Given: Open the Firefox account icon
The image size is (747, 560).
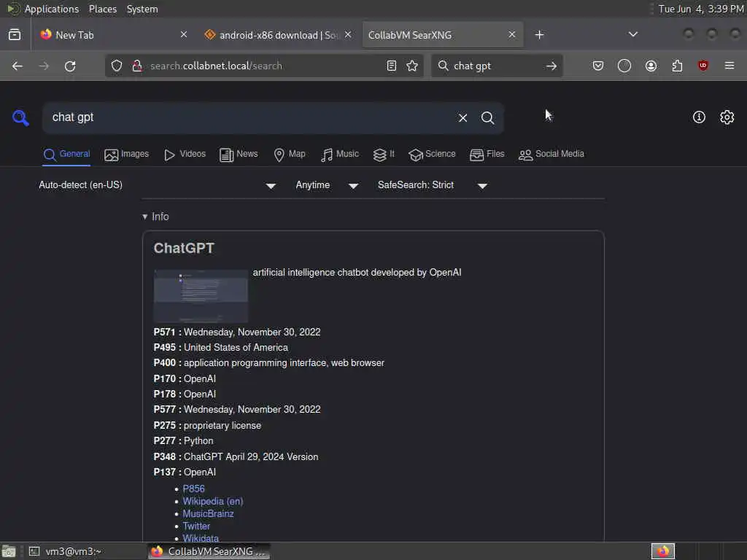Looking at the screenshot, I should click(651, 66).
